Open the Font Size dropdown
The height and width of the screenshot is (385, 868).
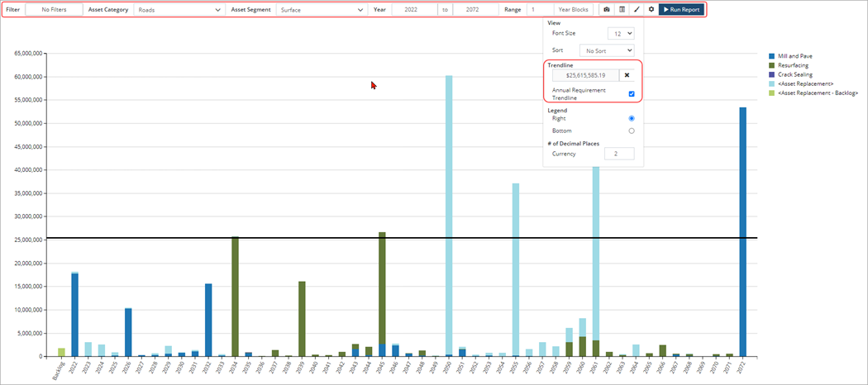pyautogui.click(x=620, y=34)
